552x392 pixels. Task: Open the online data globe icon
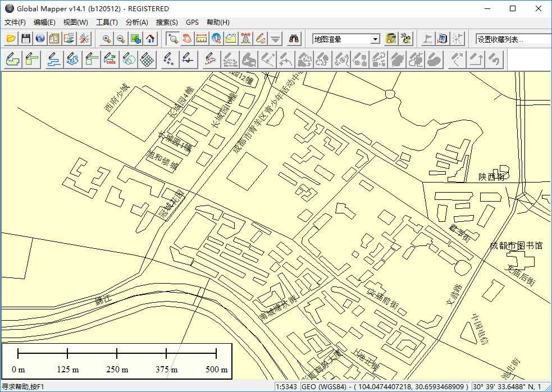pos(40,38)
